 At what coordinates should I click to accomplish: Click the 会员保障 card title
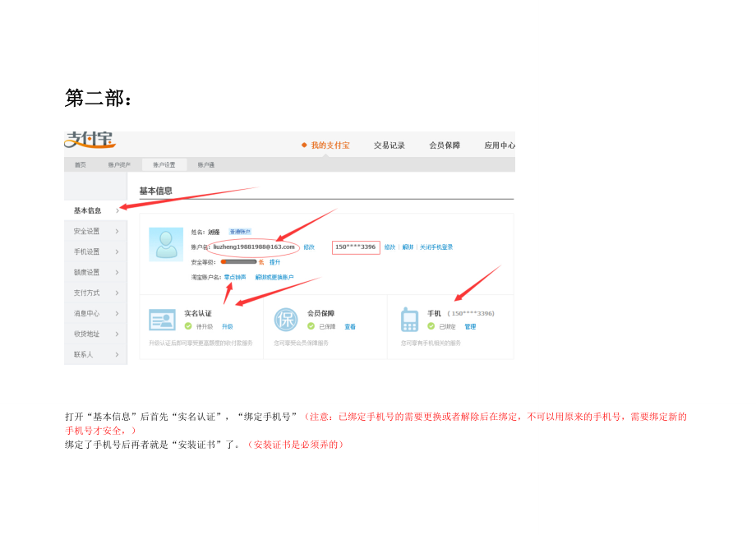click(321, 313)
